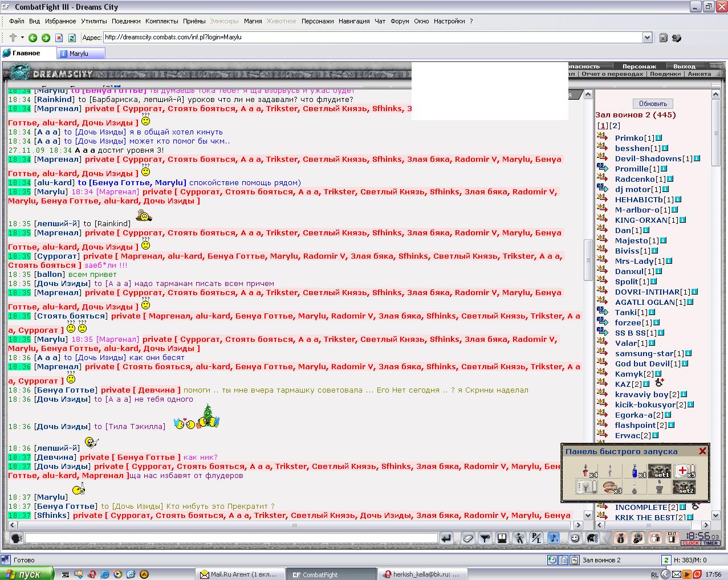
Task: Open the dropdown arrow beside the cross icon
Action: click(x=22, y=38)
